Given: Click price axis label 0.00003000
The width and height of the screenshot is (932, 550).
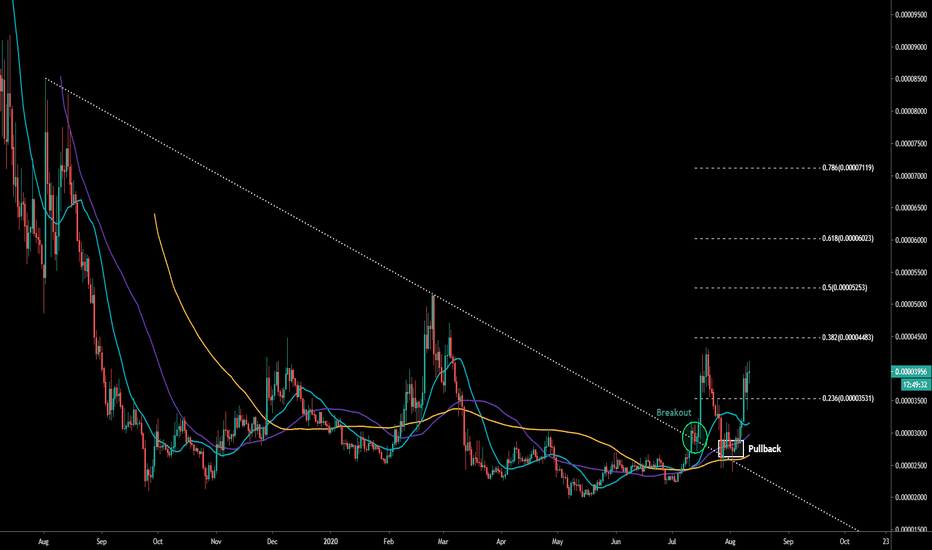Looking at the screenshot, I should click(x=911, y=433).
